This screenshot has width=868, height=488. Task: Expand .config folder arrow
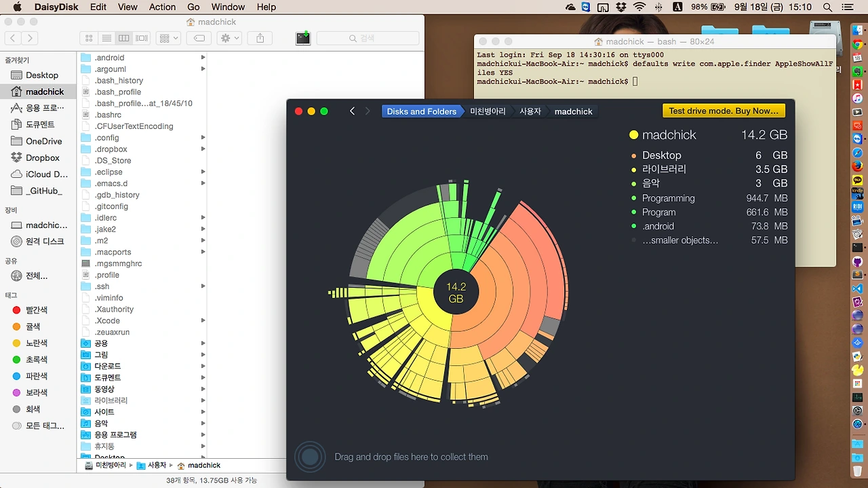click(x=203, y=138)
